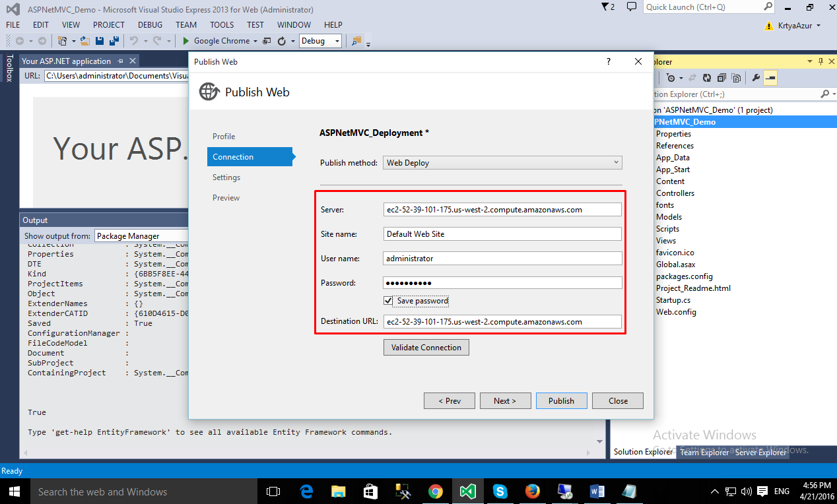Click the Undo toolbar arrow
837x504 pixels.
[x=133, y=41]
